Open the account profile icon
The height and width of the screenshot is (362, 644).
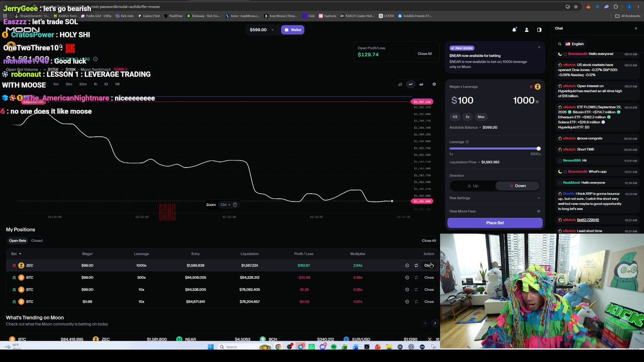coord(527,30)
